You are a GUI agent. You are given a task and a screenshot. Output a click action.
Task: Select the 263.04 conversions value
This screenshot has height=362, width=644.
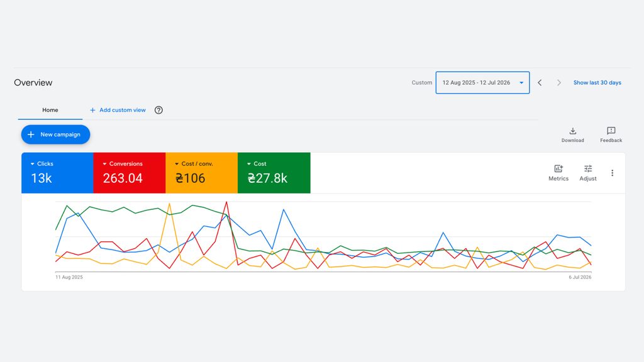pyautogui.click(x=123, y=178)
